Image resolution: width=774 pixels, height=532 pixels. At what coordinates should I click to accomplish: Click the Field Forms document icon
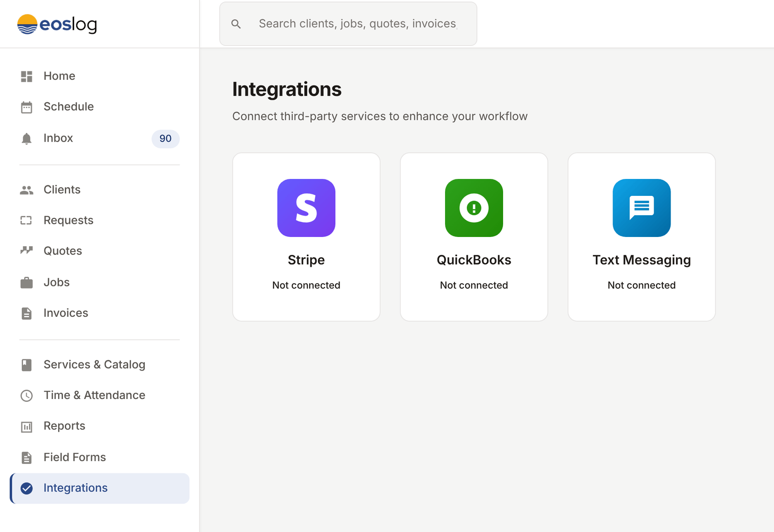[27, 458]
